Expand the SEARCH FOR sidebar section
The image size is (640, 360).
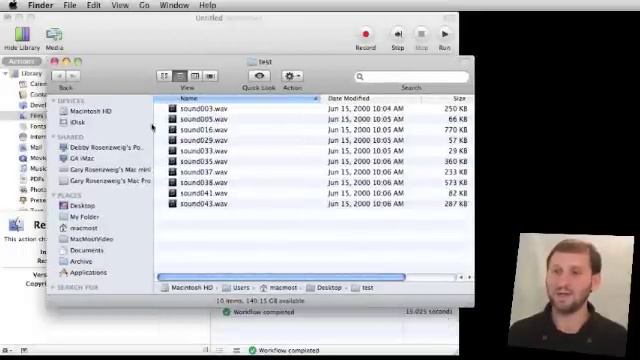(53, 287)
